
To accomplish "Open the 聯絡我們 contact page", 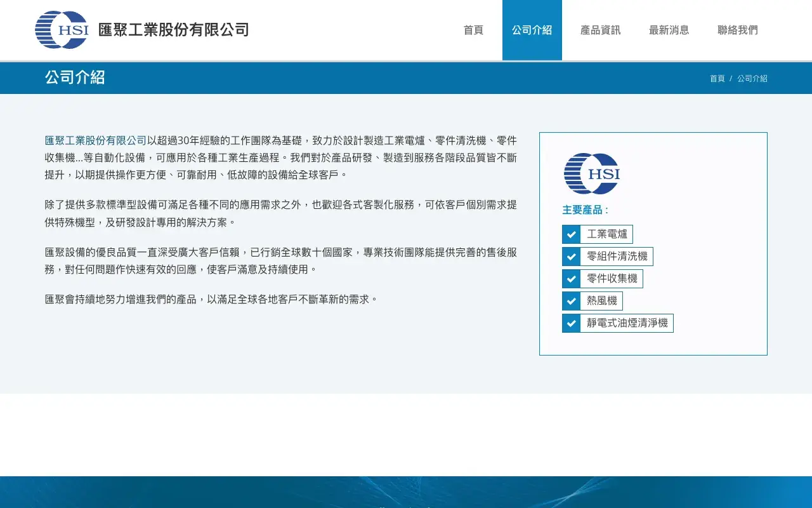I will pos(737,30).
